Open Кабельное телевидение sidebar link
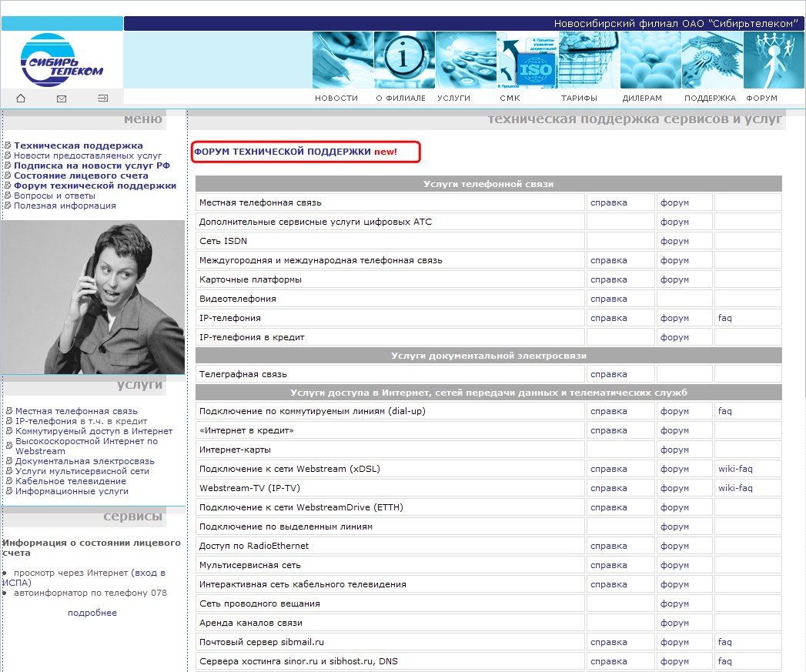Screen dimensions: 806x672 coord(70,481)
